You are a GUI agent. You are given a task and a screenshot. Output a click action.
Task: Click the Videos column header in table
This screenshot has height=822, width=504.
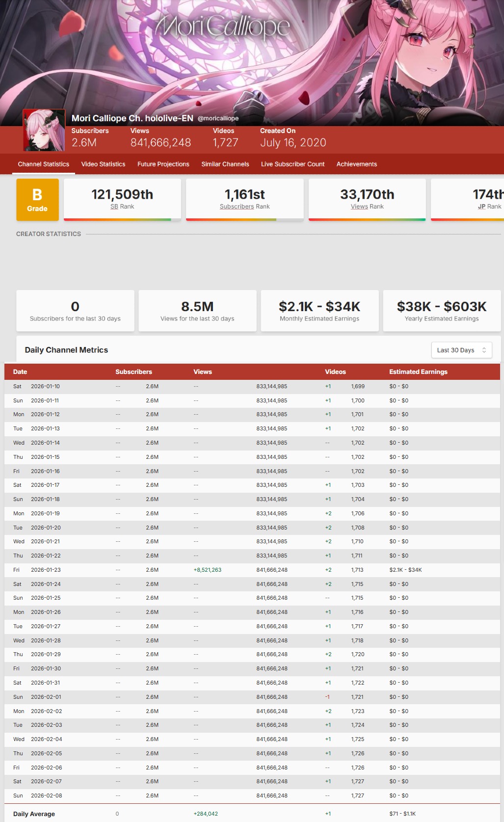[335, 371]
